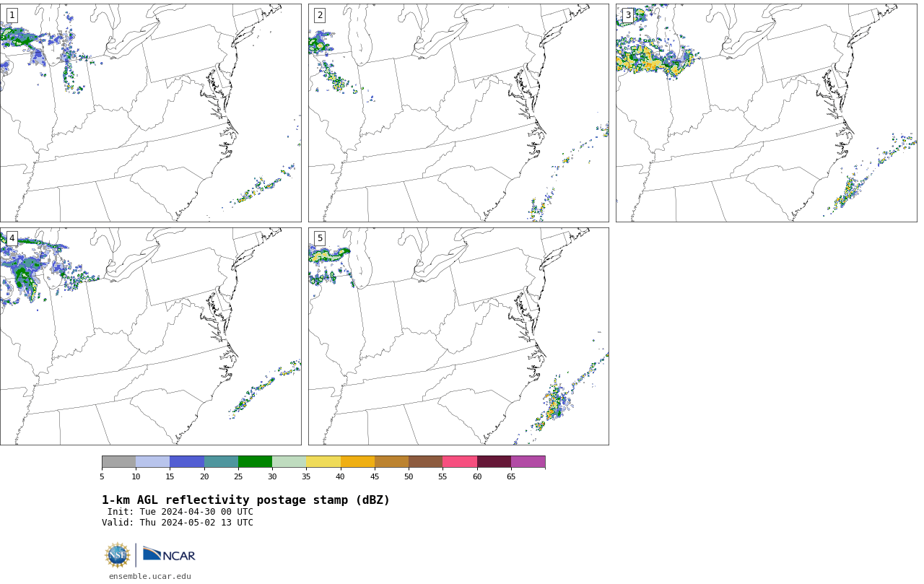Viewport: 924px width, 584px height.
Task: Open ensemble member 5 reflectivity map
Action: (458, 336)
